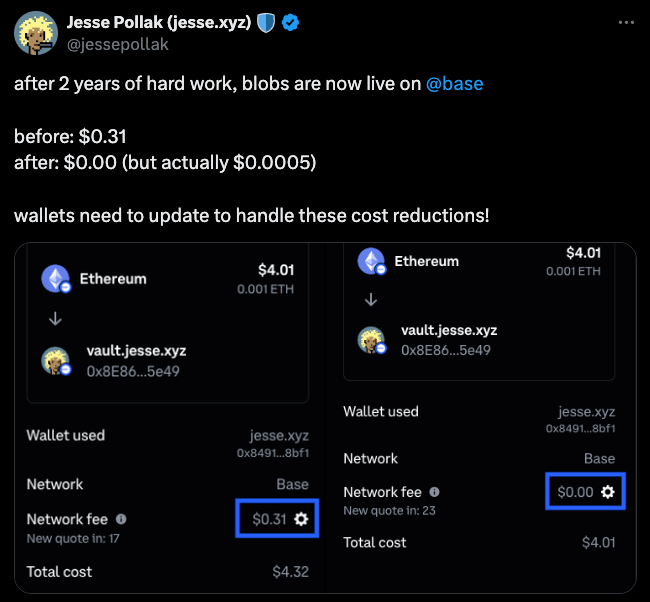This screenshot has width=650, height=602.
Task: Click the tweet text about blobs
Action: [x=220, y=84]
